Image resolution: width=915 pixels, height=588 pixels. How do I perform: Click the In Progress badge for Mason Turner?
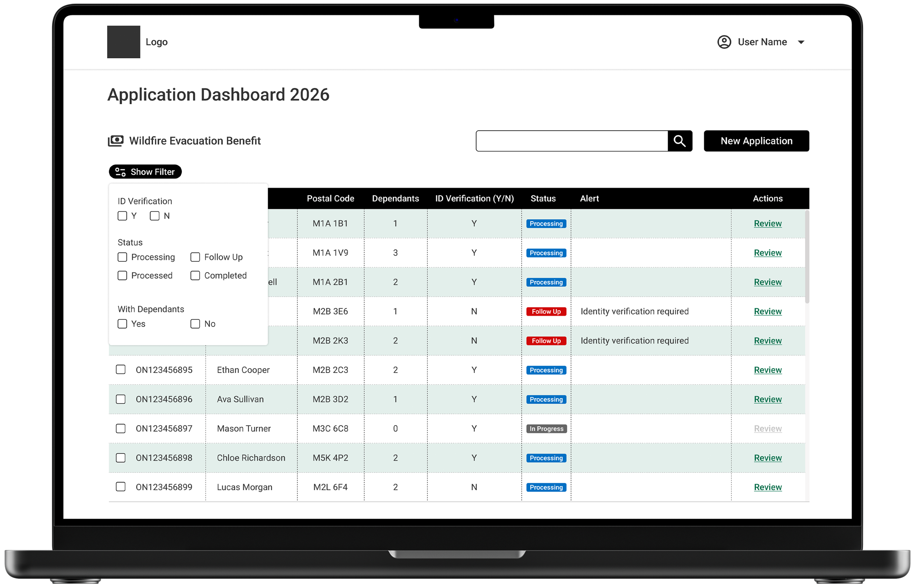tap(546, 429)
